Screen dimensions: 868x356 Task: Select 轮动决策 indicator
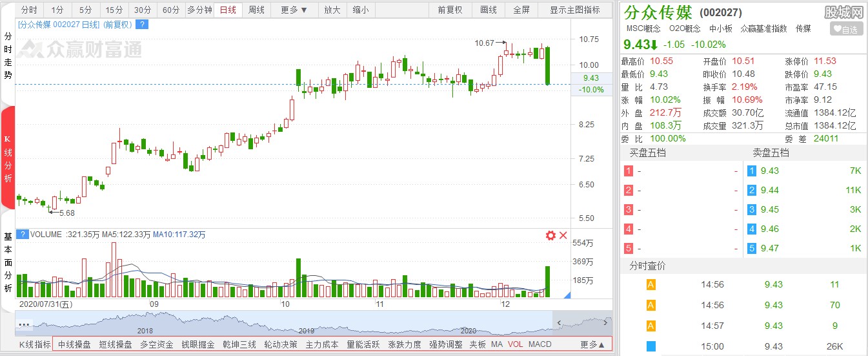(281, 344)
